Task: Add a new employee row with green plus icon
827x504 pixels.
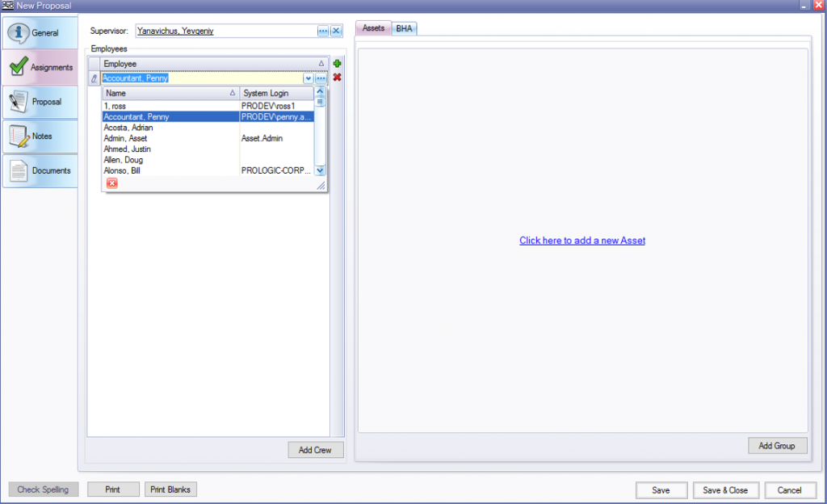Action: (337, 63)
